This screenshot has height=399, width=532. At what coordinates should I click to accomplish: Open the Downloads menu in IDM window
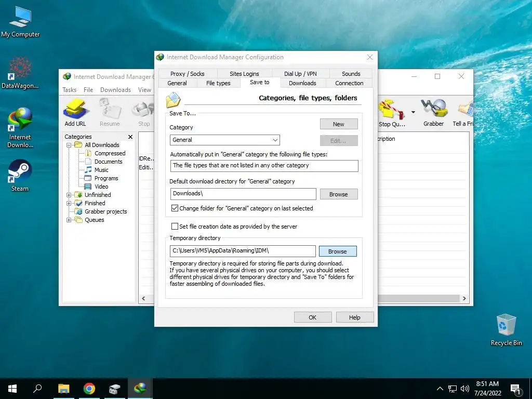tap(115, 89)
